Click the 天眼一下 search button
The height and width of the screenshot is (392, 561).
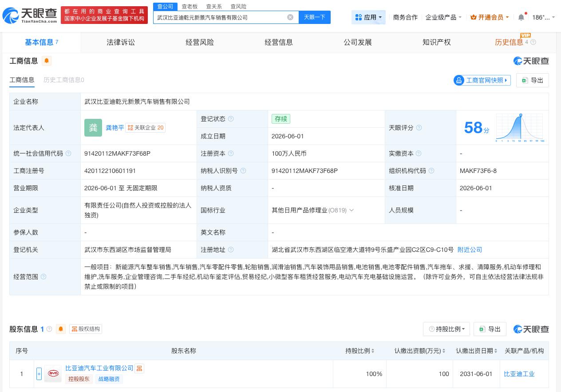(315, 17)
